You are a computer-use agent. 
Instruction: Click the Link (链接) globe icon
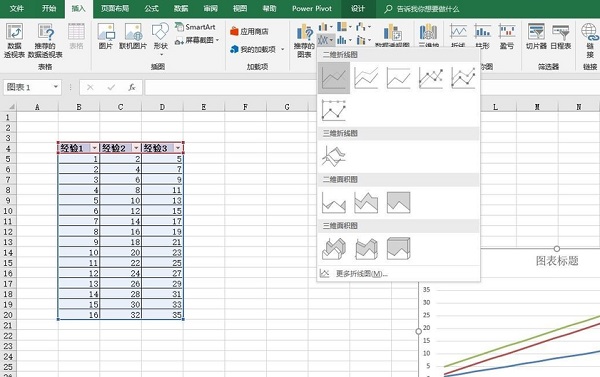click(589, 32)
